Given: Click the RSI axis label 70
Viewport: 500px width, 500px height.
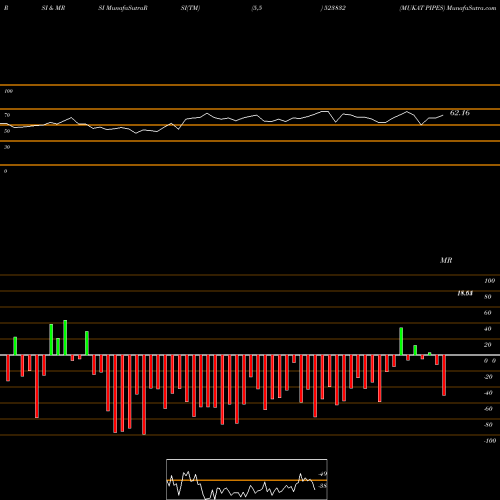Looking at the screenshot, I should point(7,115).
